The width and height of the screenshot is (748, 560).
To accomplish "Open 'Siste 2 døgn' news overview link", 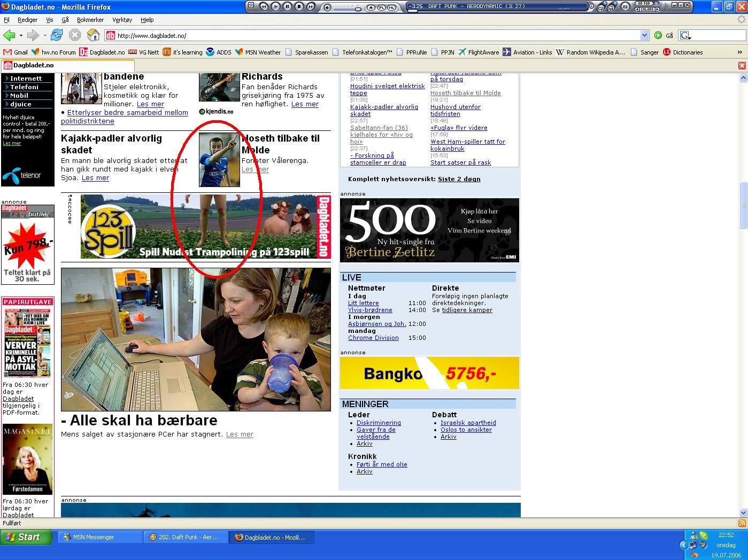I will (x=459, y=179).
